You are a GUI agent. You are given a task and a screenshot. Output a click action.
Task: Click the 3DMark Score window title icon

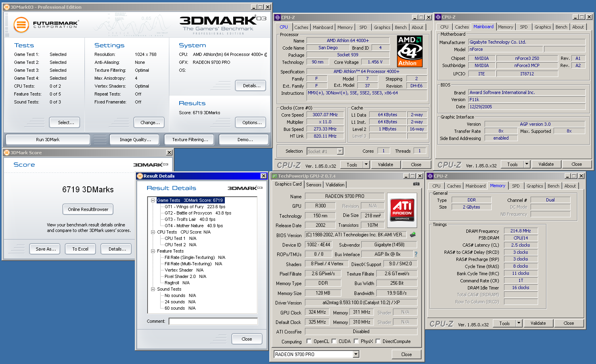6,153
